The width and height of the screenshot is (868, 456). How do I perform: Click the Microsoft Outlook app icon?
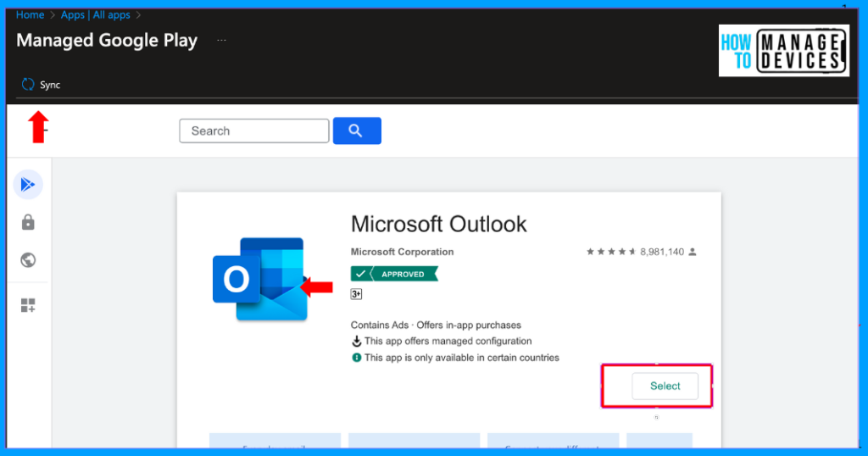pyautogui.click(x=259, y=280)
